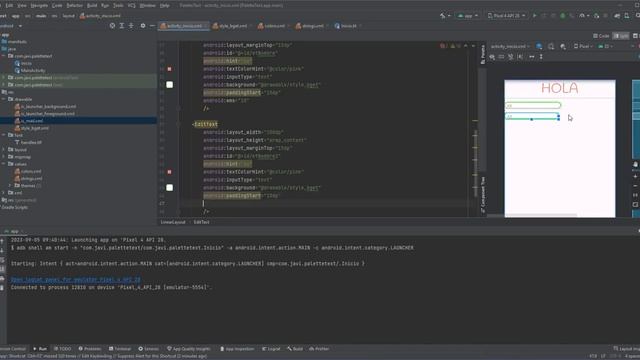The width and height of the screenshot is (640, 360).
Task: Hide the project panel with minus icon
Action: click(152, 26)
